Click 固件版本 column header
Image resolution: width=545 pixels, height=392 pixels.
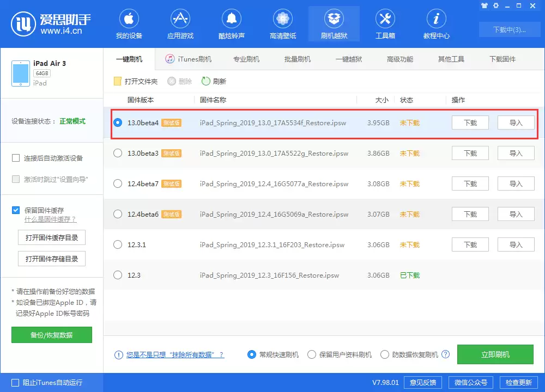point(141,100)
